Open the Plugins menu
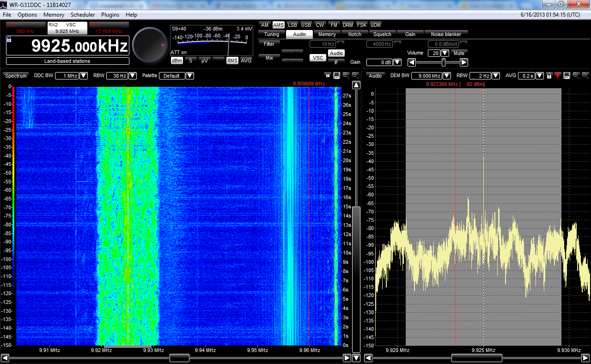This screenshot has height=364, width=591. [x=110, y=15]
